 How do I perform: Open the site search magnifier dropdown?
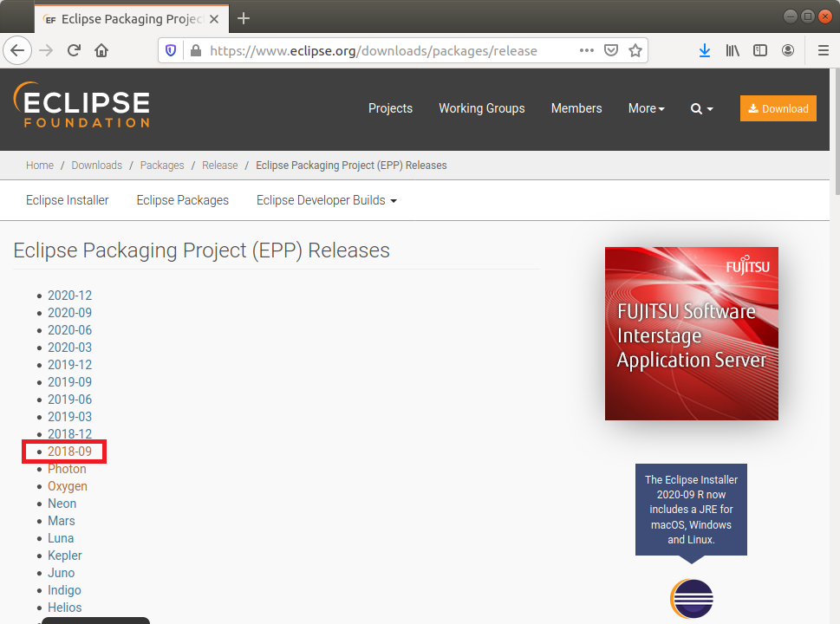click(x=702, y=108)
